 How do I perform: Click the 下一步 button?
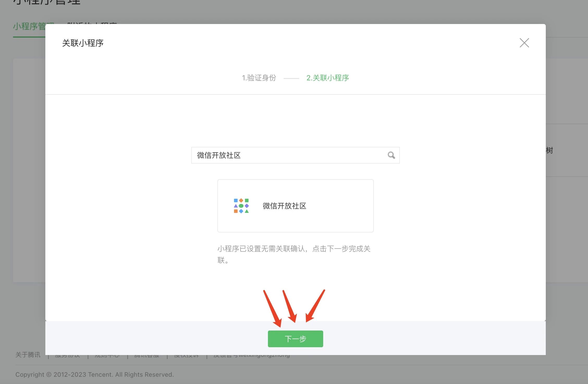pyautogui.click(x=295, y=339)
